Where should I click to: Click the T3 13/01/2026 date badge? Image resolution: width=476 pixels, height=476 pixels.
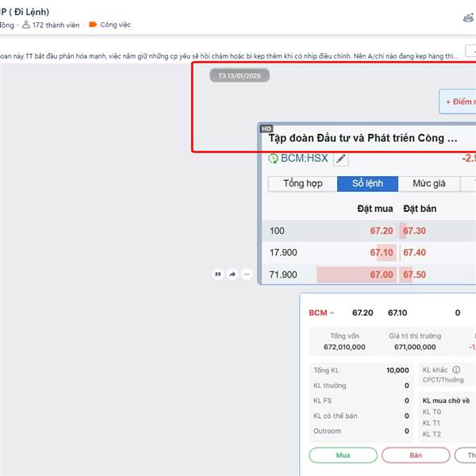[x=240, y=75]
